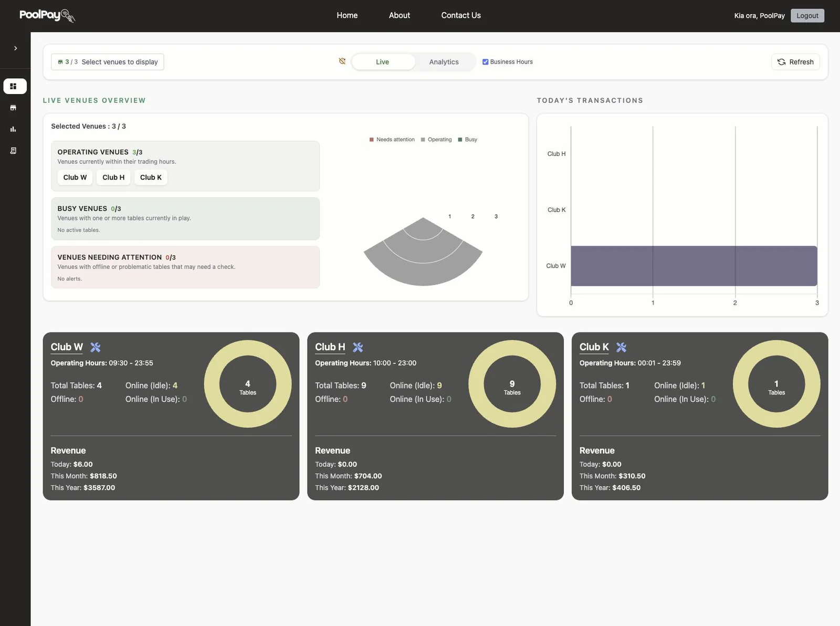
Task: Expand the sidebar with the chevron arrow
Action: pos(15,48)
